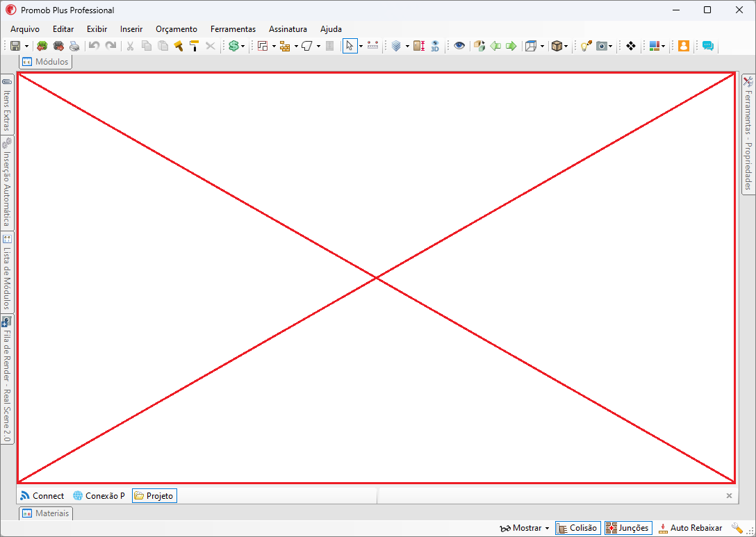This screenshot has height=537, width=756.
Task: Click the door height measurement icon
Action: (419, 46)
